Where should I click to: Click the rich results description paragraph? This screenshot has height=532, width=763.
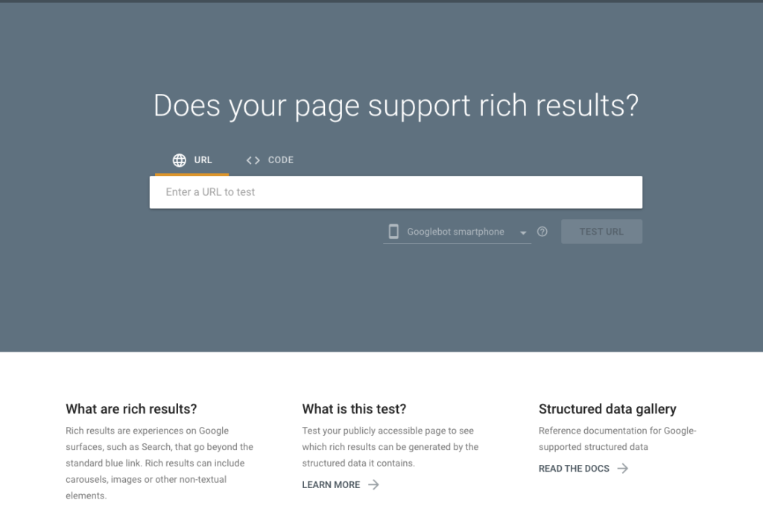tap(159, 463)
